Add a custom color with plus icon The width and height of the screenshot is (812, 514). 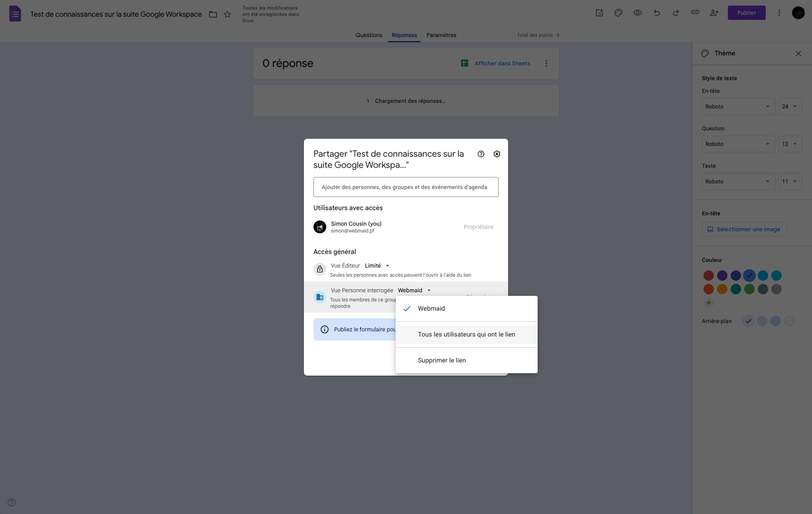pyautogui.click(x=709, y=303)
